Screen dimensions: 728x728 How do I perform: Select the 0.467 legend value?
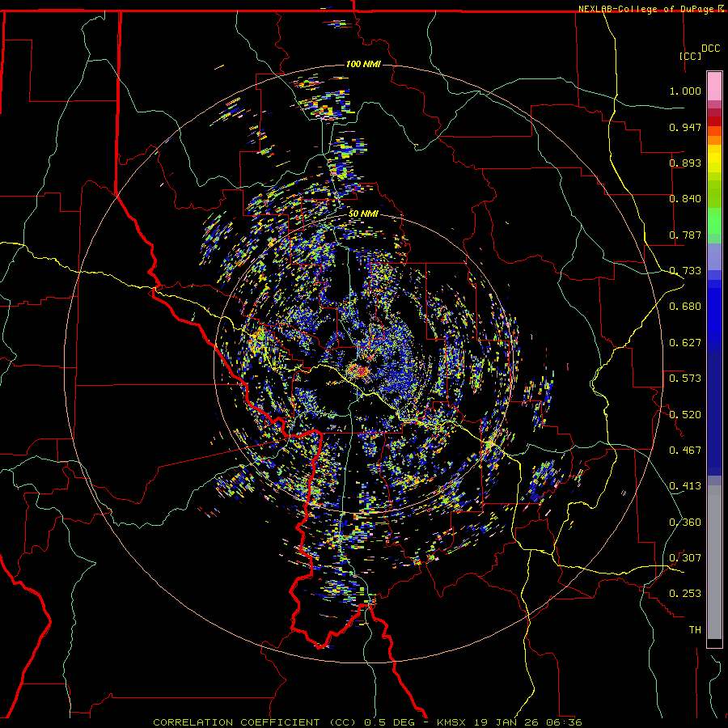(x=685, y=451)
